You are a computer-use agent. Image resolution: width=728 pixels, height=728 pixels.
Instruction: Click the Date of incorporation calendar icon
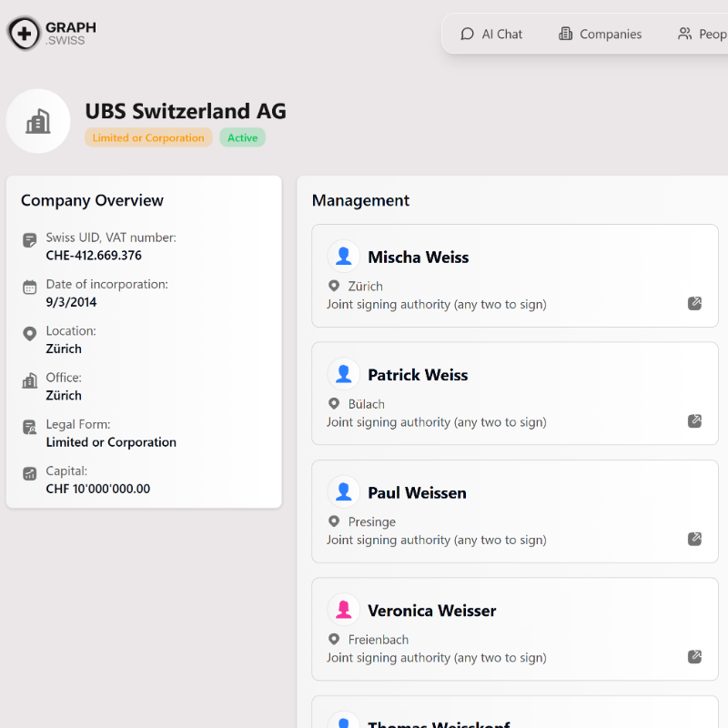coord(30,287)
